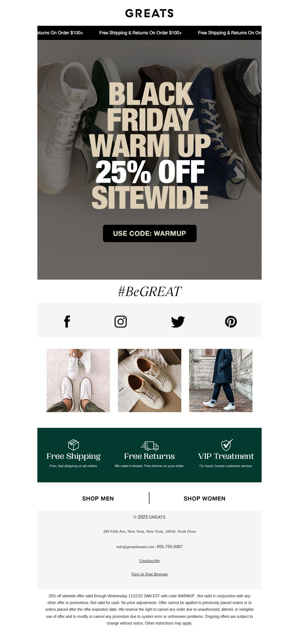299x644 pixels.
Task: Click the Free Shipping & Returns banner
Action: point(149,33)
